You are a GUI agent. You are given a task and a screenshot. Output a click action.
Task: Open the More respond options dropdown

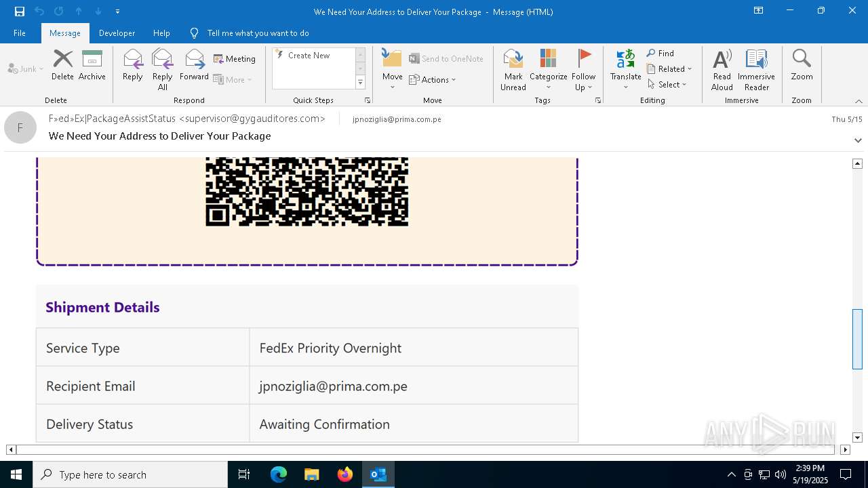[x=233, y=79]
